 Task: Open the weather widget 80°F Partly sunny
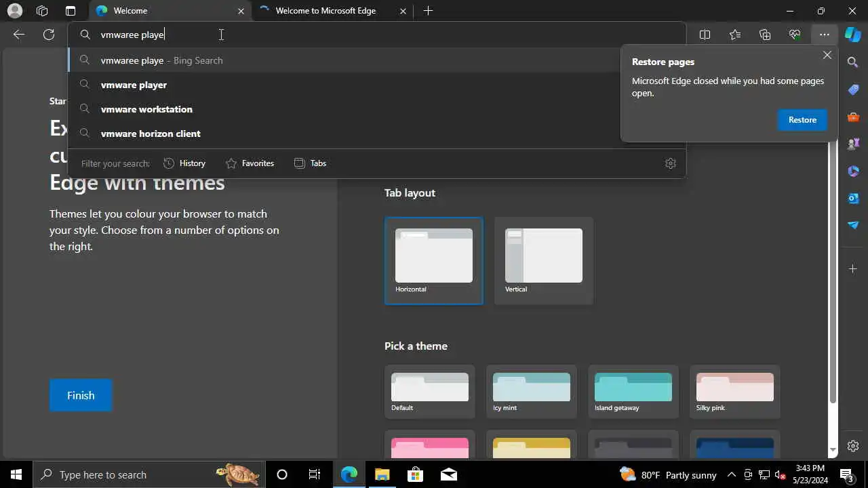pyautogui.click(x=668, y=474)
